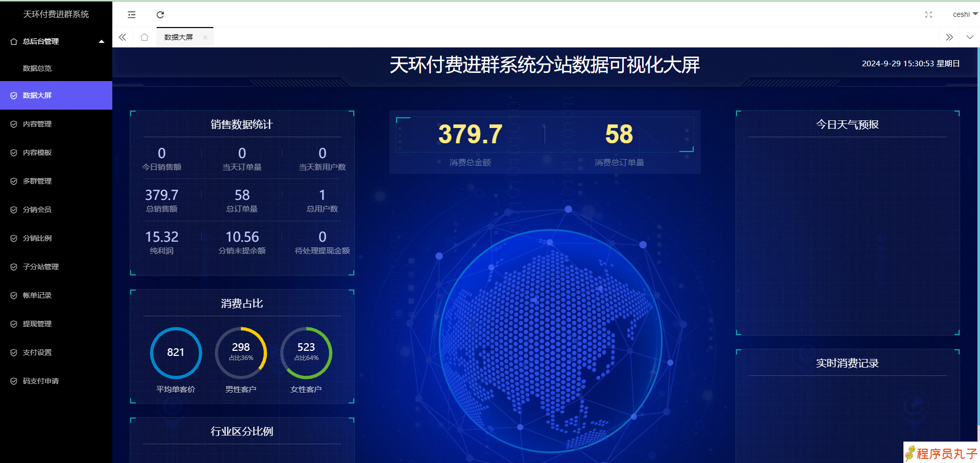The height and width of the screenshot is (463, 980).
Task: Click the large 消费总订单量 58 number
Action: point(619,135)
